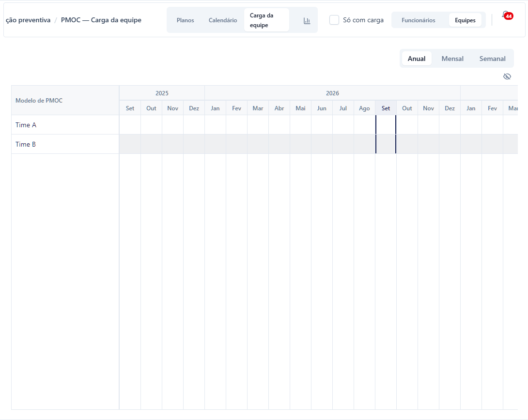Click the 2025 year header
Screen dimensions: 528x420
click(162, 93)
